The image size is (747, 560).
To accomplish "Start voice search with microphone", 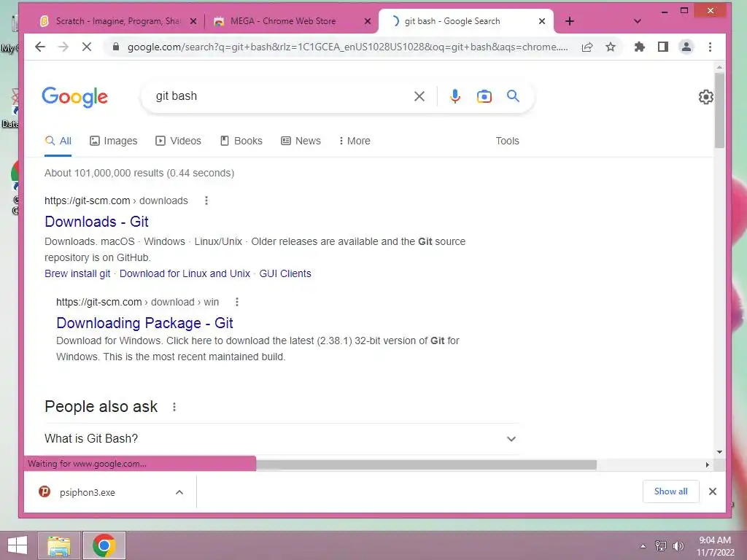I will click(455, 96).
